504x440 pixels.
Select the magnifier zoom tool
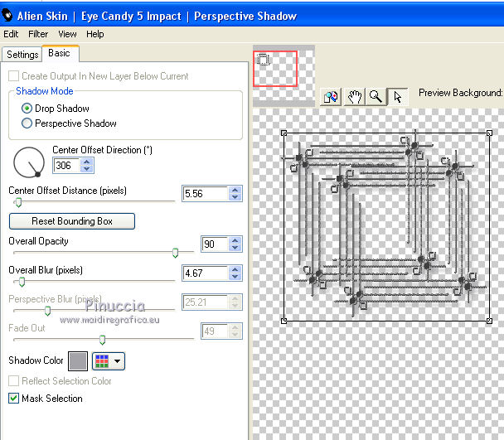(376, 96)
